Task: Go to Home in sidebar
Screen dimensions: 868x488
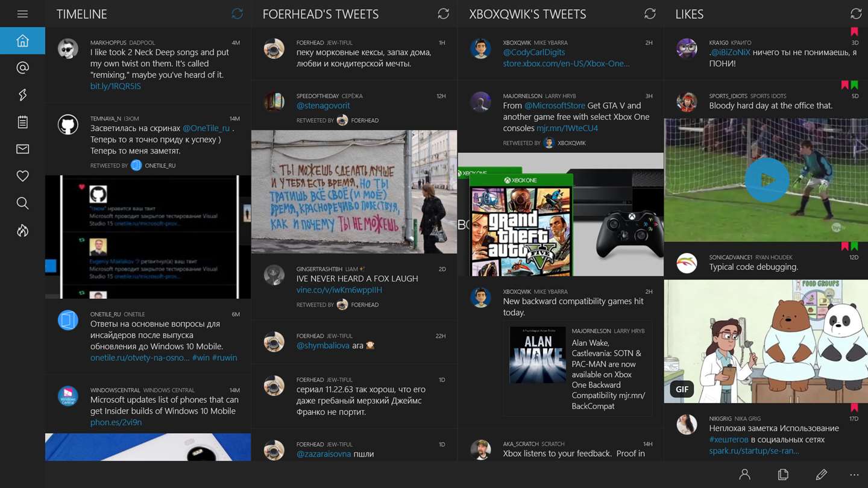Action: [x=22, y=40]
